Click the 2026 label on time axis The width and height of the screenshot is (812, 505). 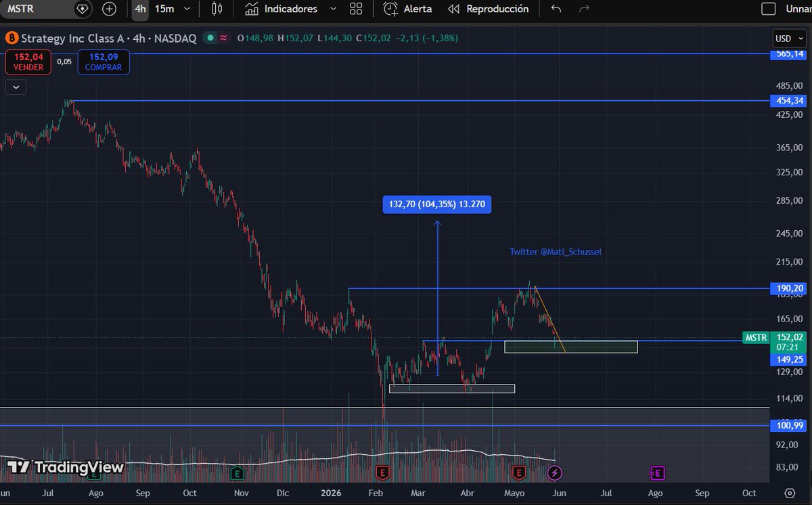(331, 493)
